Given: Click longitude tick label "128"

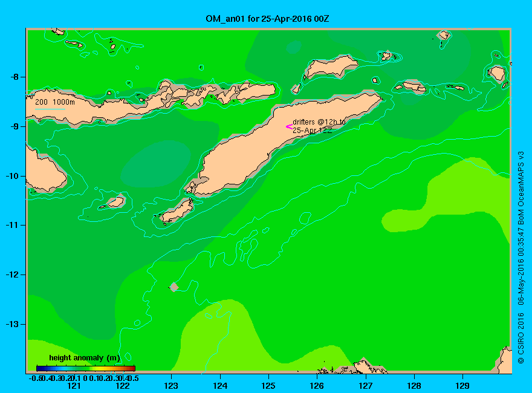Looking at the screenshot, I should 414,386.
